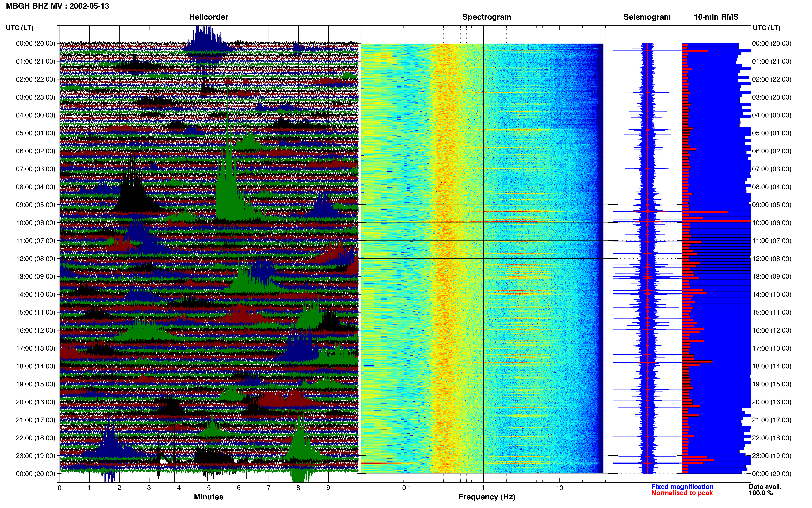Click RMS-side time label "21:00 (17:00)"
Screen dimensions: 812x508
coord(772,420)
